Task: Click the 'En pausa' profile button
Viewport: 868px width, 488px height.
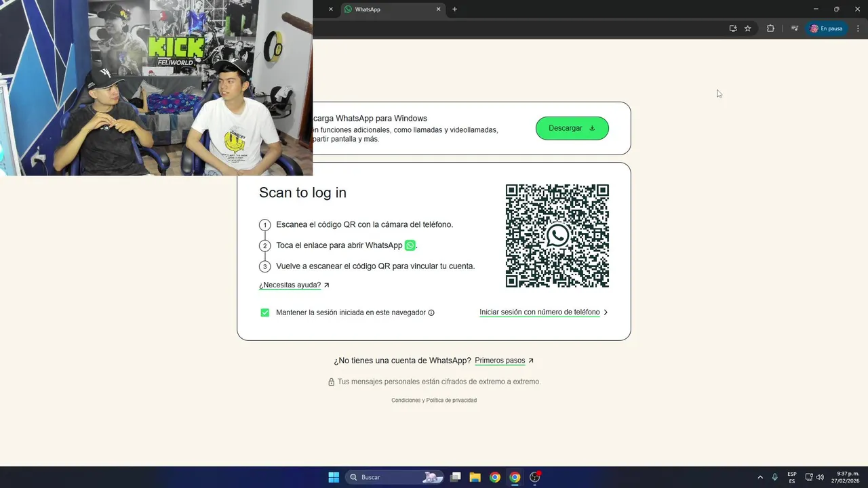Action: (827, 28)
